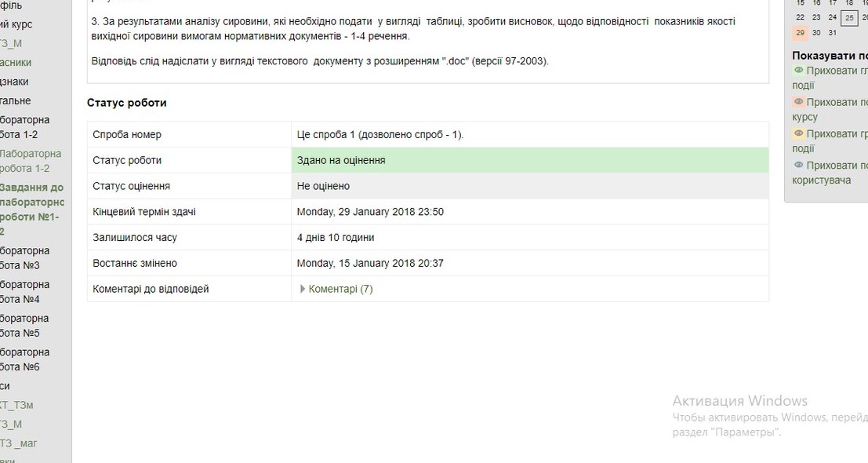Toggle the pink eye icon for course events
868x463 pixels.
pyautogui.click(x=799, y=102)
